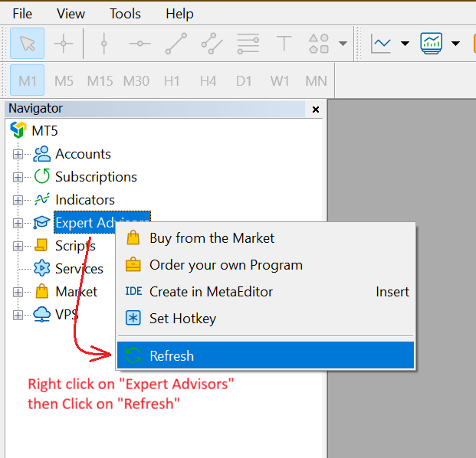The width and height of the screenshot is (476, 458).
Task: Expand the Subscriptions tree node
Action: (x=18, y=177)
